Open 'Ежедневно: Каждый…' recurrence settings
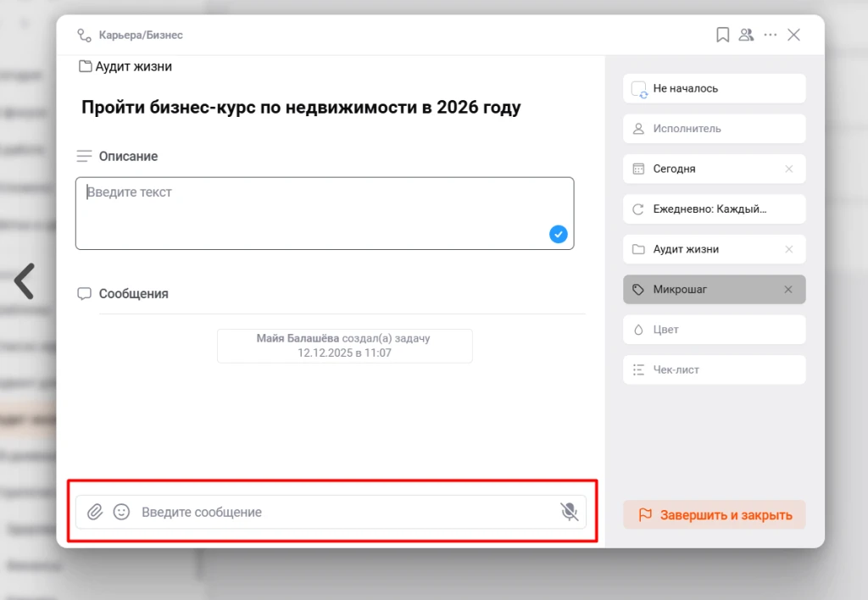The width and height of the screenshot is (868, 600). 714,209
